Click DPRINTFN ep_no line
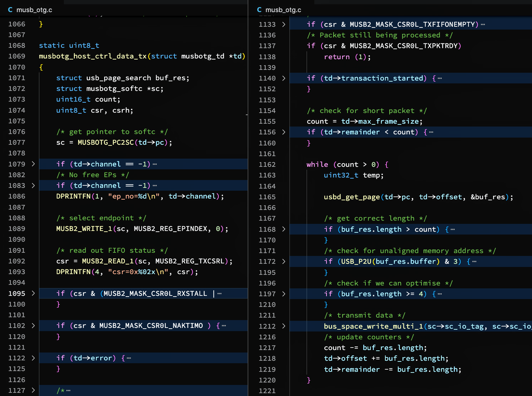This screenshot has height=396, width=532. point(140,196)
